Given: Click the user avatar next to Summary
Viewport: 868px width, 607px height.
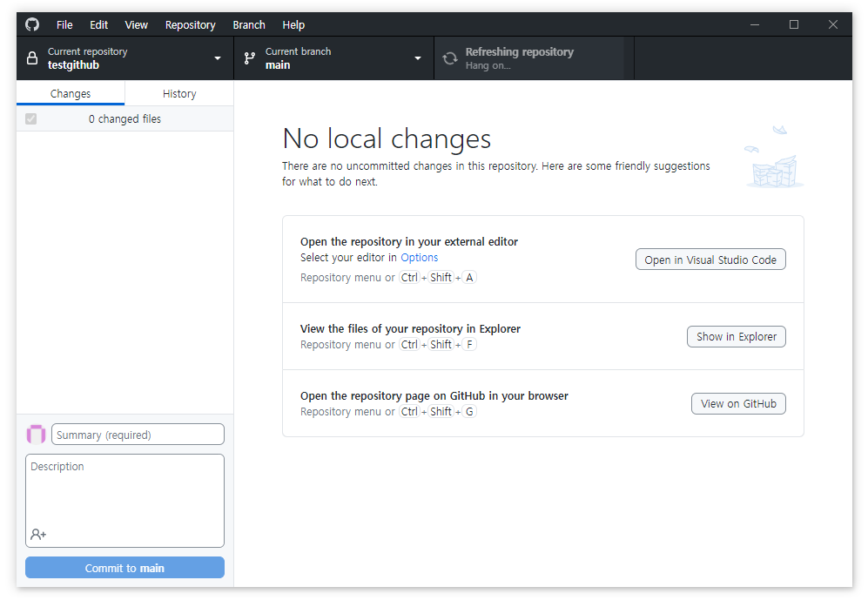Looking at the screenshot, I should (x=36, y=435).
